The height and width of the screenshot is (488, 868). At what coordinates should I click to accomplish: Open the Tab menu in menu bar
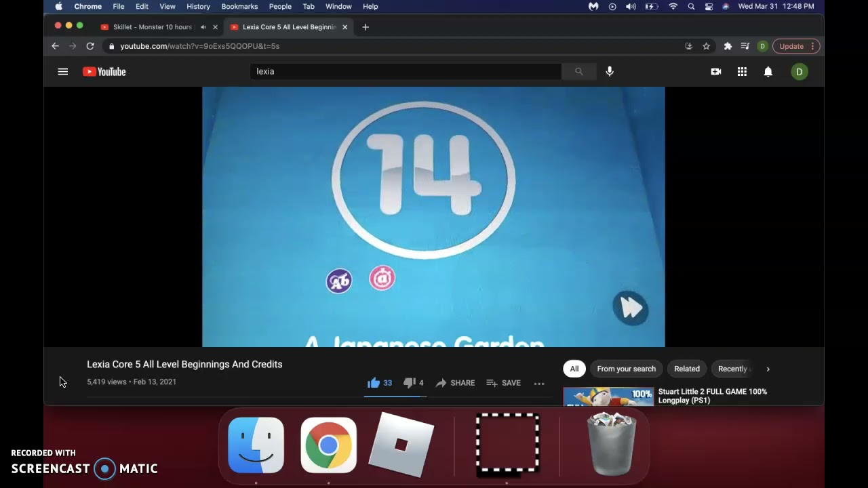[x=309, y=7]
